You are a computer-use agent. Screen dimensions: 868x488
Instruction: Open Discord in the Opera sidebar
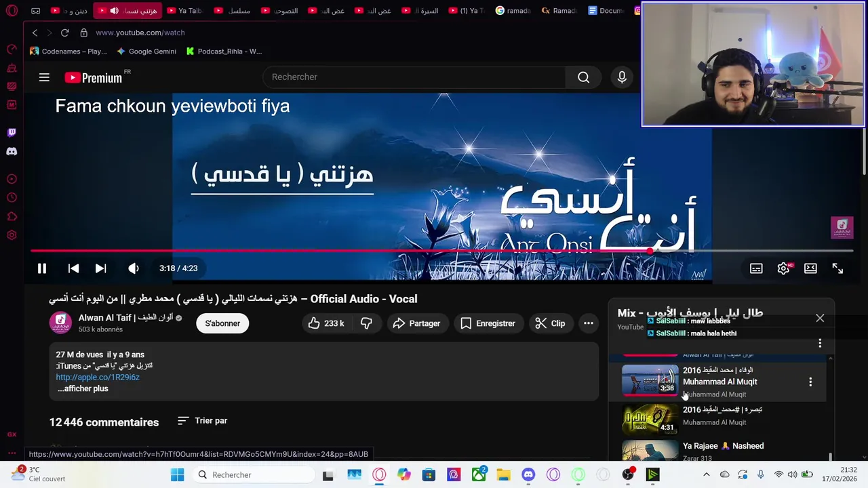point(12,152)
